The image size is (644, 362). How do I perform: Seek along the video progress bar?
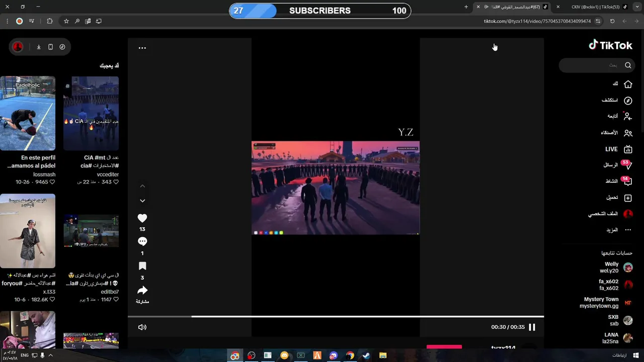pos(336,316)
